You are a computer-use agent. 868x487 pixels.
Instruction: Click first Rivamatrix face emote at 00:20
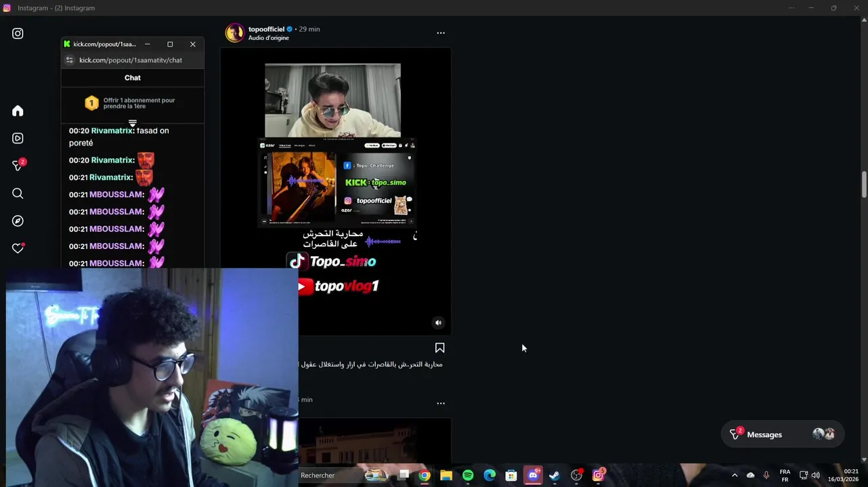[146, 160]
